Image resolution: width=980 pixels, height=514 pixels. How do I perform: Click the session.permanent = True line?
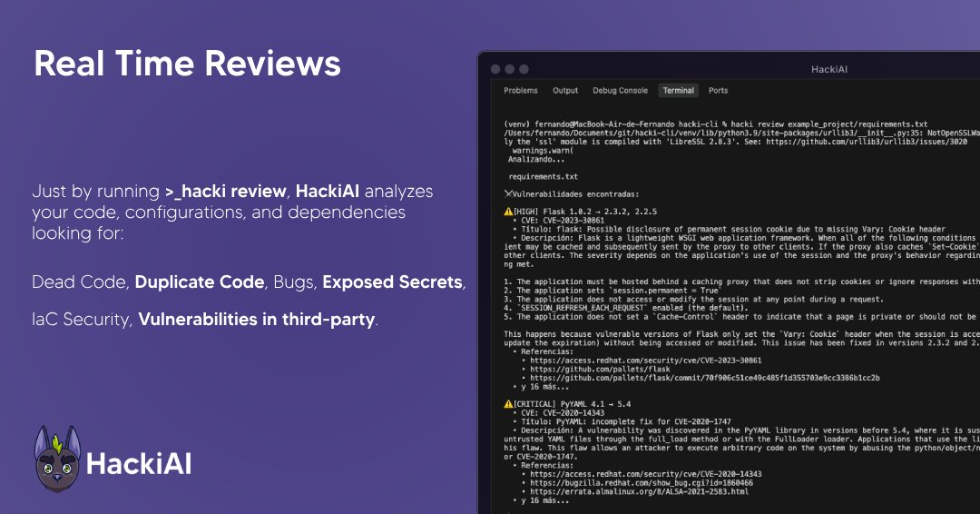612,290
